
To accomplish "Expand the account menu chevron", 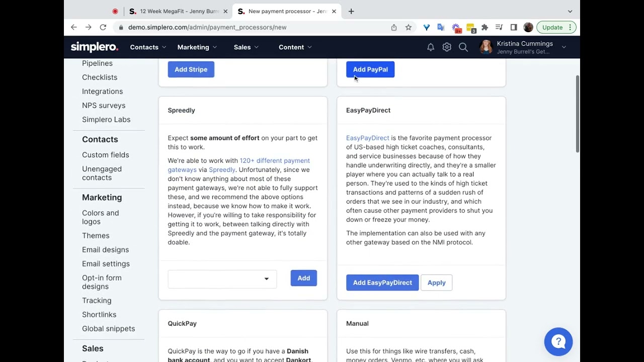I will 564,47.
